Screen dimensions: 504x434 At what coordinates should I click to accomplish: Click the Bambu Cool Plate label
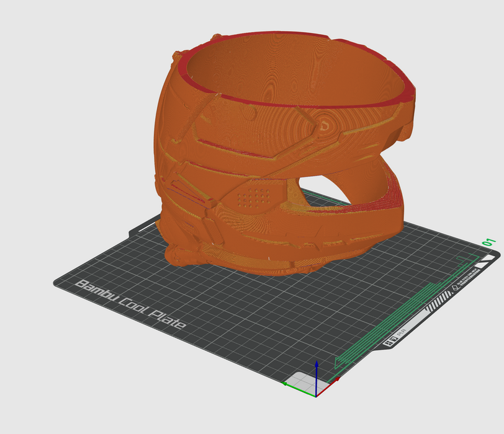[x=130, y=306]
